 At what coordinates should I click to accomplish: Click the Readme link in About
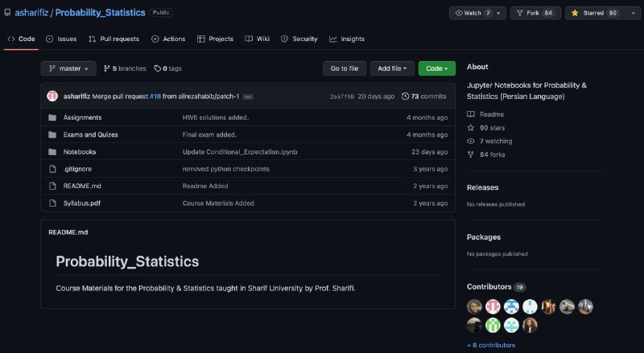coord(485,114)
